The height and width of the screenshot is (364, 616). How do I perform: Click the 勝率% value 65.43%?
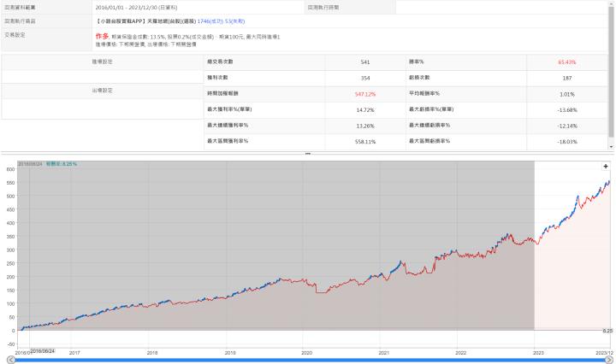click(567, 62)
